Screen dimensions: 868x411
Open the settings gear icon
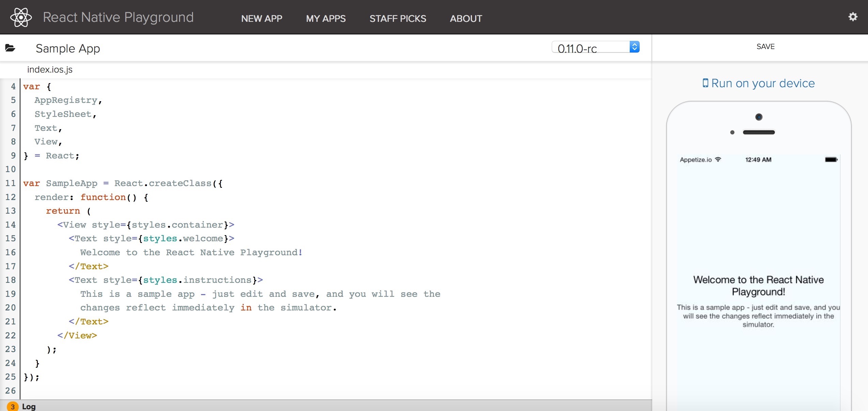[x=853, y=17]
